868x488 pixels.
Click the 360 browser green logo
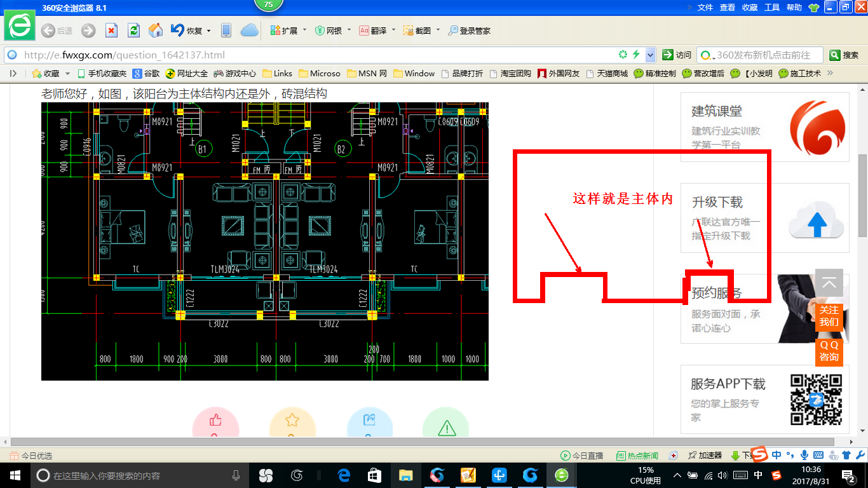click(19, 27)
